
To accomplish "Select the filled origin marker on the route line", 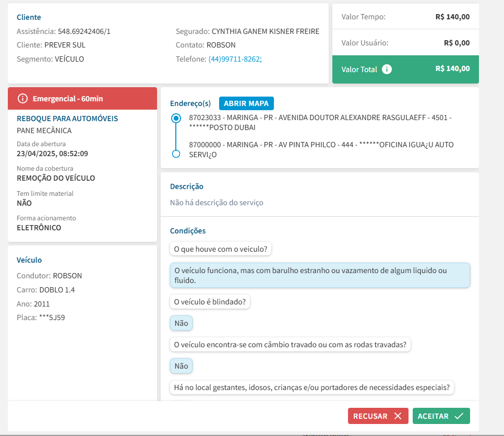I will 176,118.
